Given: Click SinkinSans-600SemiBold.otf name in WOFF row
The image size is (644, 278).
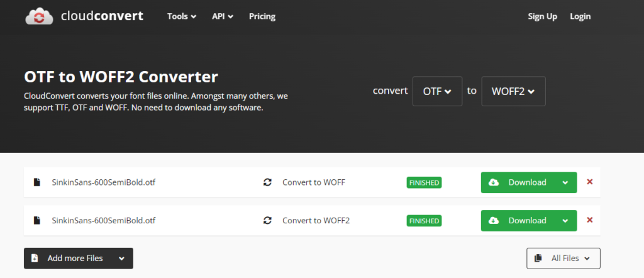Looking at the screenshot, I should (x=104, y=182).
